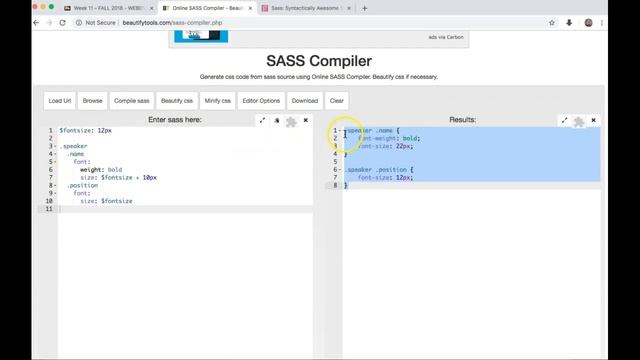The width and height of the screenshot is (640, 360).
Task: Expand the Results editor fullscreen
Action: (x=564, y=120)
